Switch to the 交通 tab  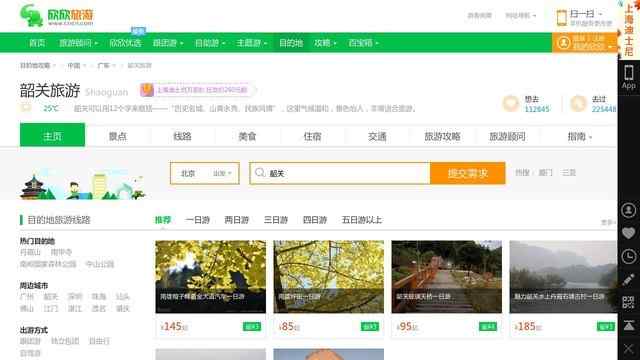point(377,136)
